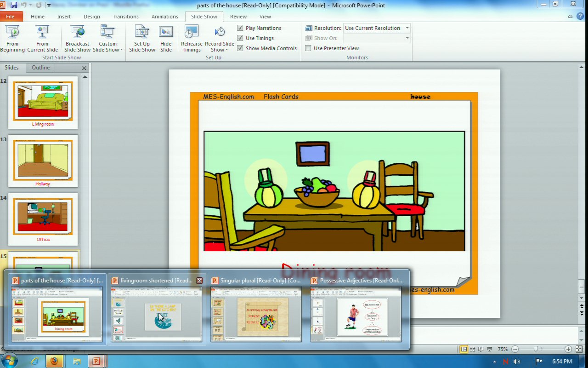
Task: Enable Use Presenter View checkbox
Action: tap(308, 48)
